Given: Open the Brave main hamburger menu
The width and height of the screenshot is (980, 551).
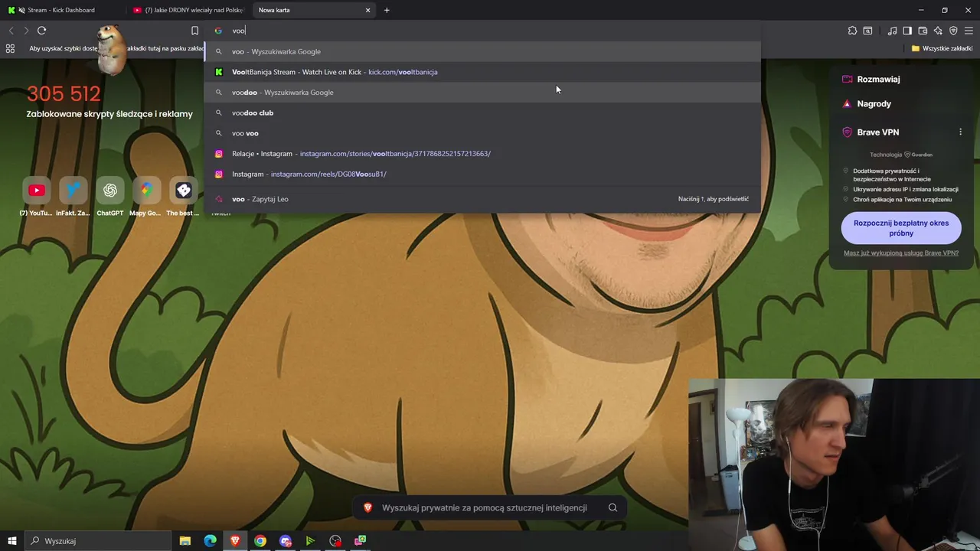Looking at the screenshot, I should [x=969, y=31].
